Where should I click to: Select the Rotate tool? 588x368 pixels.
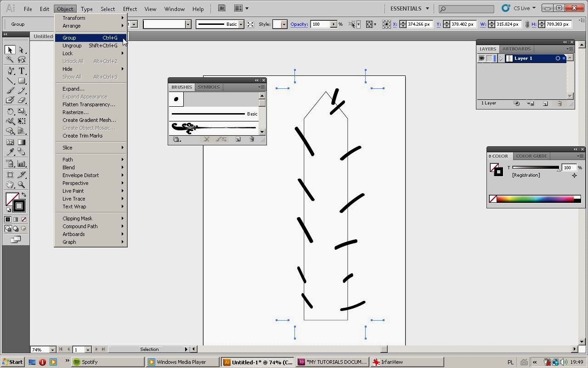[x=10, y=111]
